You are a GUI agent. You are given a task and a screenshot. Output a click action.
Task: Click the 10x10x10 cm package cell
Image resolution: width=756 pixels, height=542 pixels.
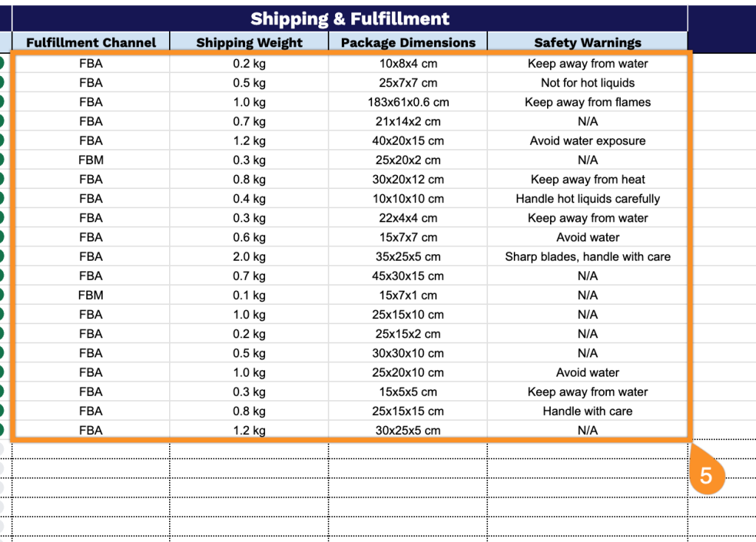(x=408, y=199)
